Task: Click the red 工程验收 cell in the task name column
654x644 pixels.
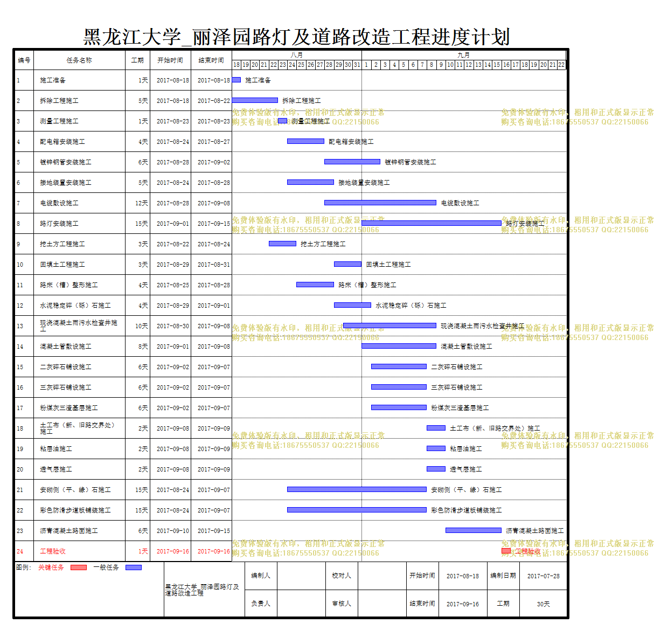Action: [79, 551]
